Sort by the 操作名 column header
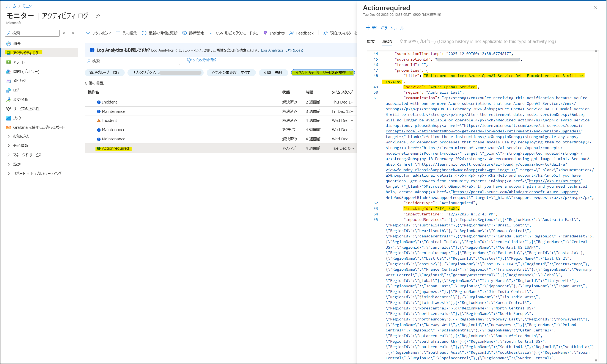Viewport: 607px width, 364px height. 93,92
